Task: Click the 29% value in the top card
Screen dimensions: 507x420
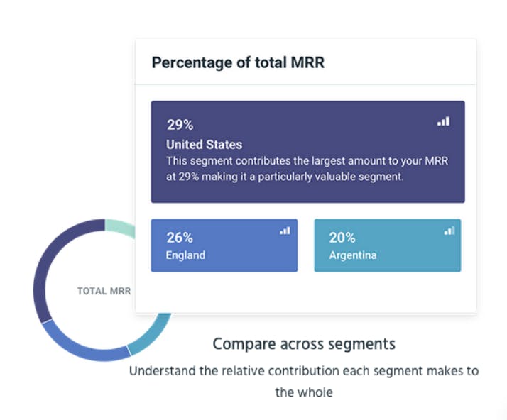Action: [180, 125]
